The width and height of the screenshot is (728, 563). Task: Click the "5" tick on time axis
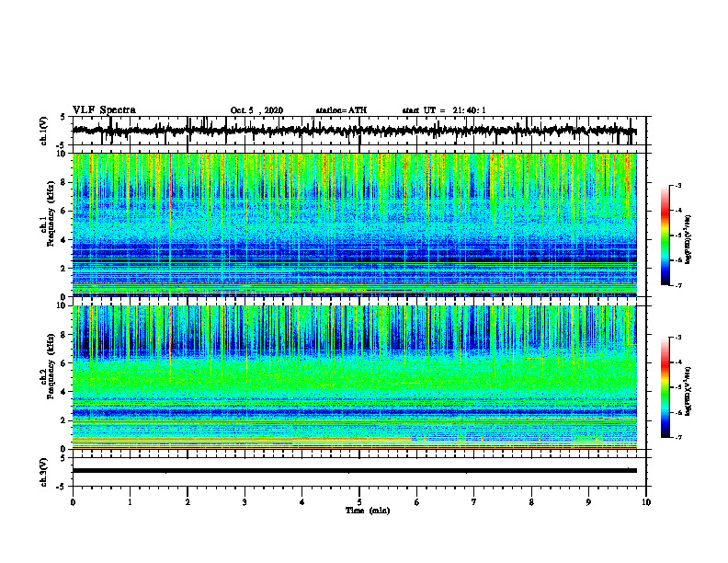coord(359,502)
